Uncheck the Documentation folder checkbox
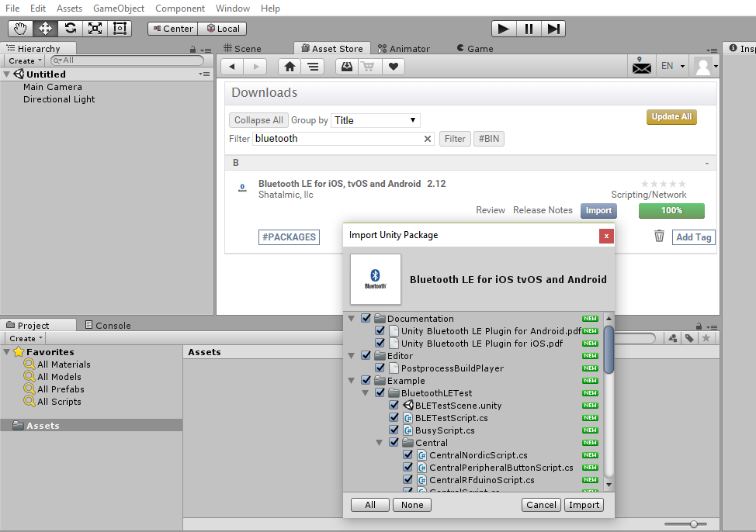 point(366,318)
